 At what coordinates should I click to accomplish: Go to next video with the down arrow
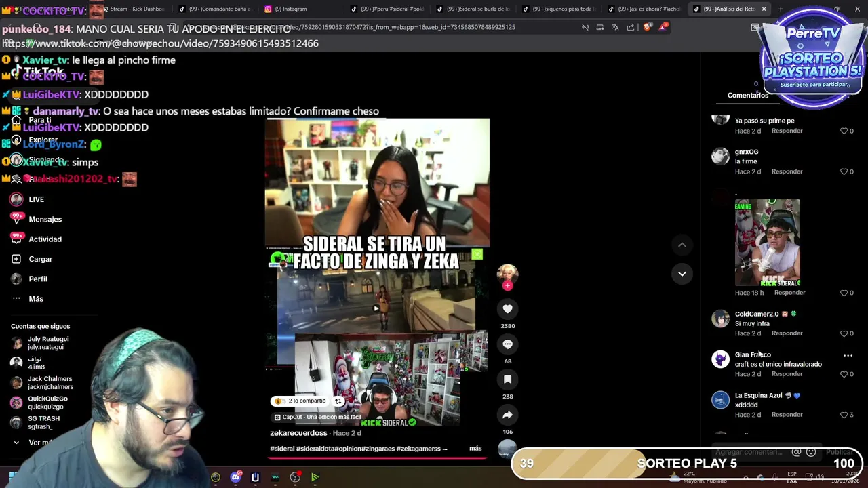click(x=682, y=274)
